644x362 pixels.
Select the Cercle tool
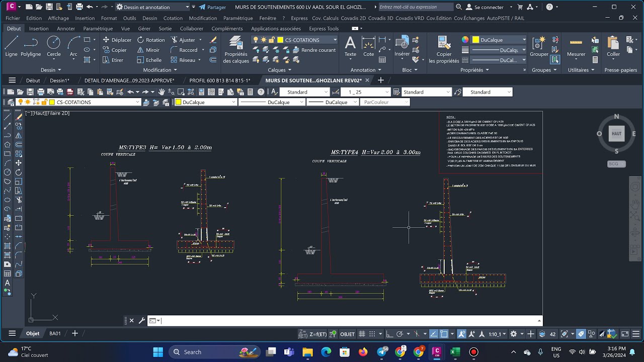tap(54, 47)
